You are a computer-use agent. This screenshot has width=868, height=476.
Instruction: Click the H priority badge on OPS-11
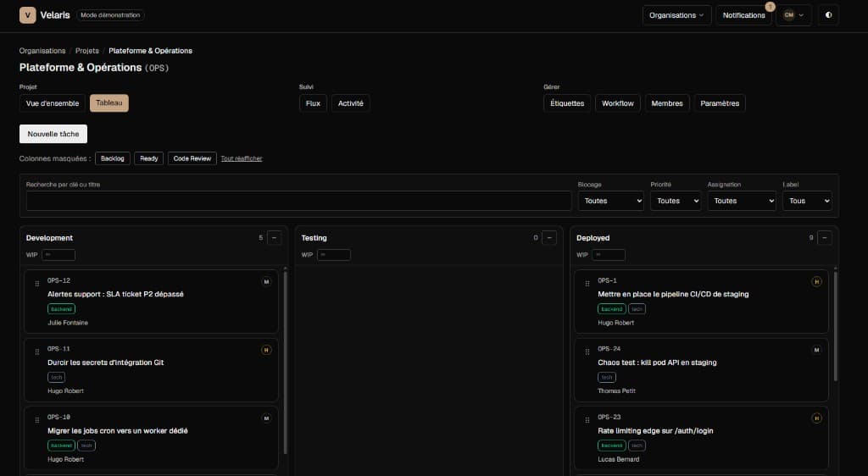[x=266, y=350]
